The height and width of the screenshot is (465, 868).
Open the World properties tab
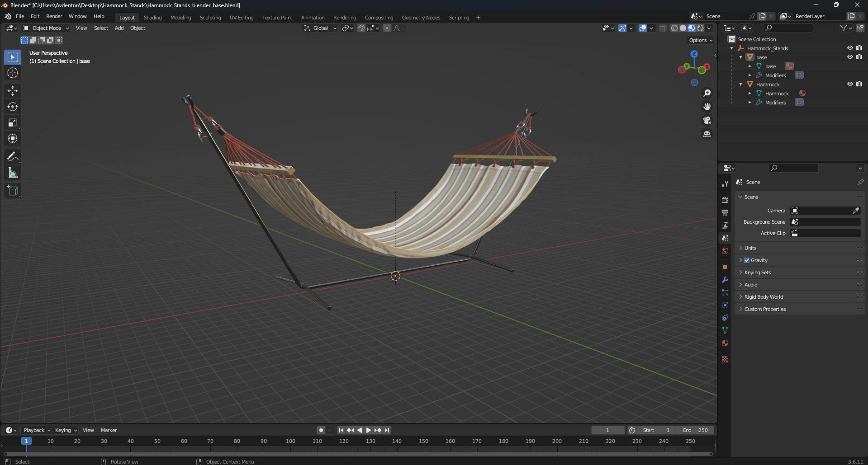tap(725, 251)
